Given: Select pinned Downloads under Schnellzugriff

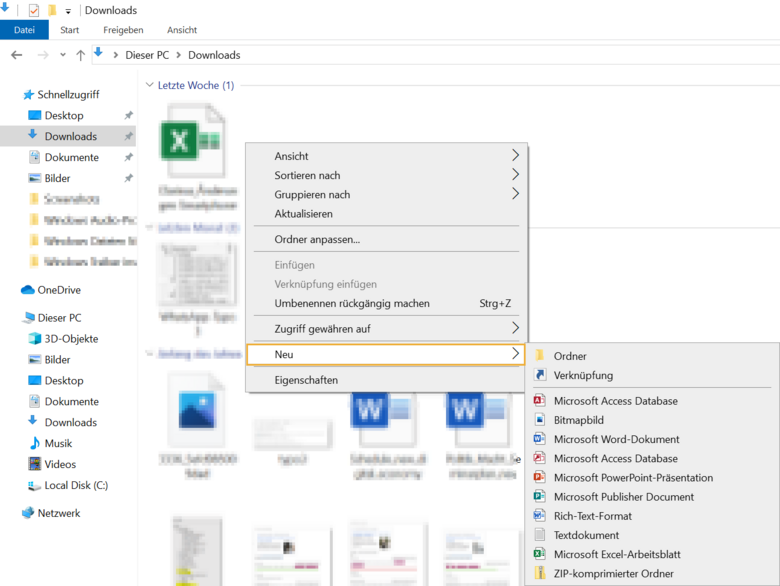Looking at the screenshot, I should click(71, 136).
